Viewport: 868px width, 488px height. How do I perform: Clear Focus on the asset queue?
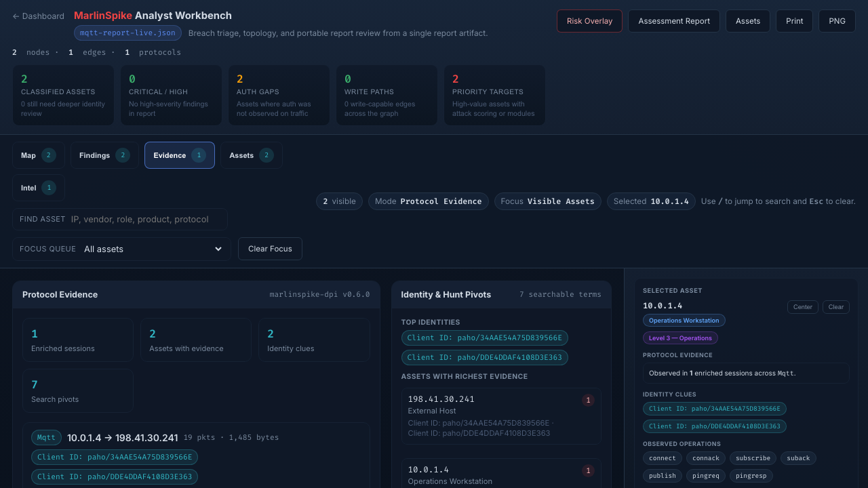click(x=270, y=248)
